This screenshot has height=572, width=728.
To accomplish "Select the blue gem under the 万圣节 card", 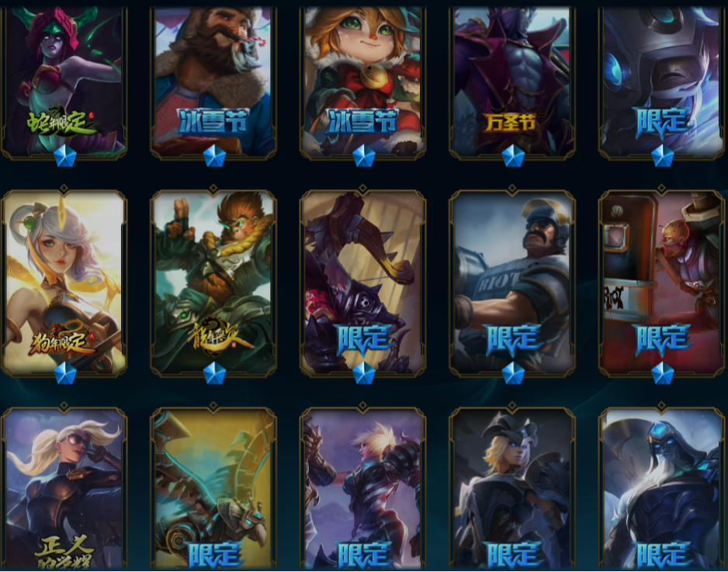I will (x=513, y=156).
